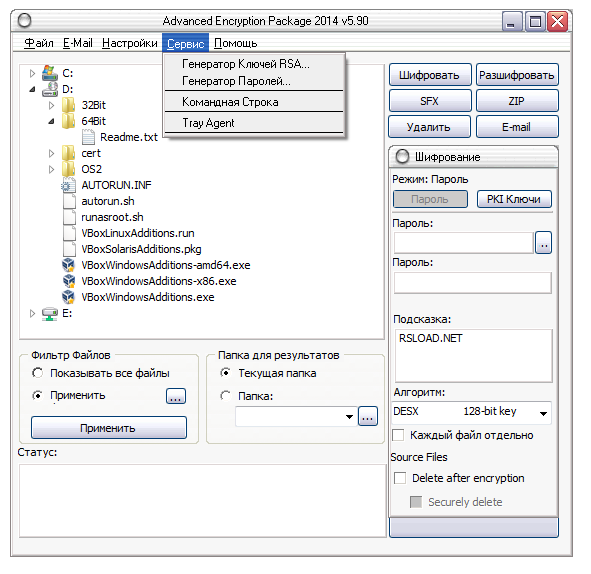Click the runasroot.sh file icon
The width and height of the screenshot is (591, 574).
(69, 217)
